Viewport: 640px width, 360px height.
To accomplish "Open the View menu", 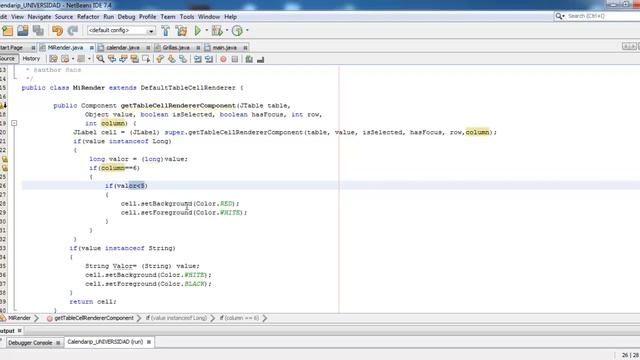I will click(18, 17).
